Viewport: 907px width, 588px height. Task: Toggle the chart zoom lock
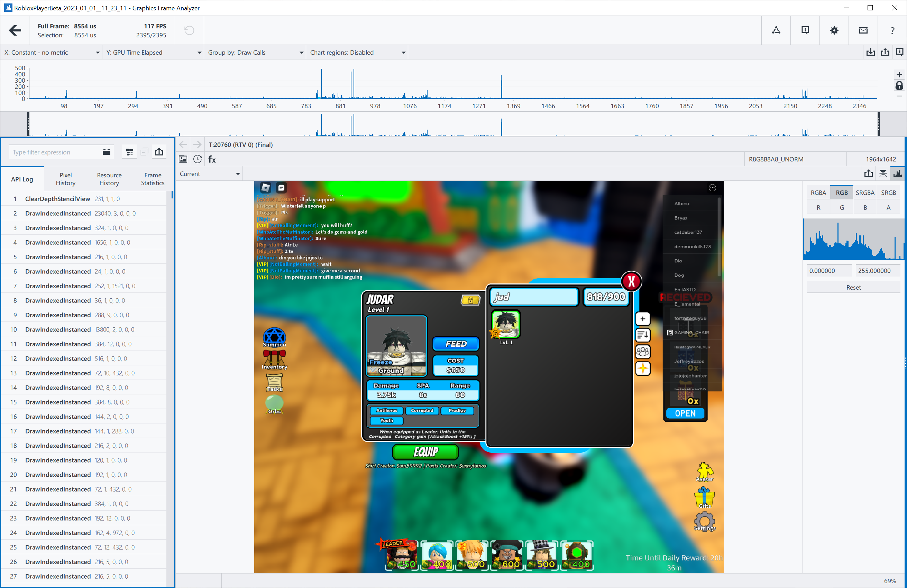click(x=899, y=86)
